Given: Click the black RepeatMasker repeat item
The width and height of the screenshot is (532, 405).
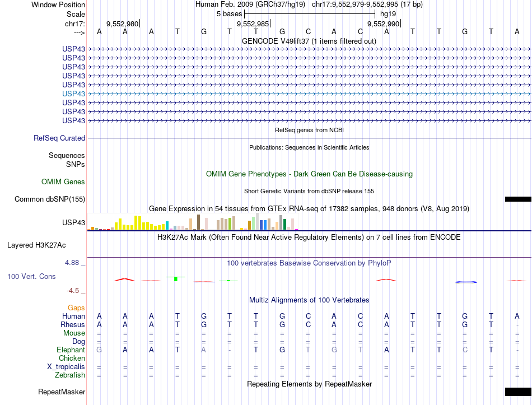Looking at the screenshot, I should pos(518,392).
